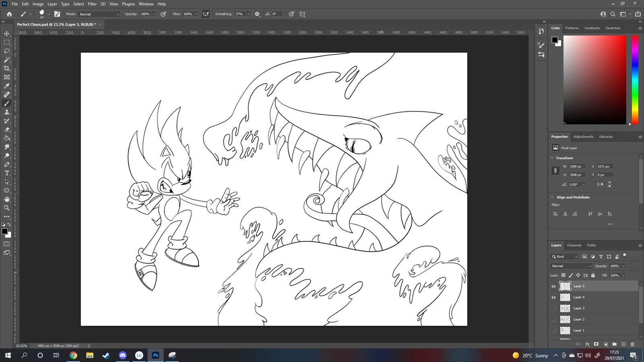Open the Filter menu

[92, 4]
